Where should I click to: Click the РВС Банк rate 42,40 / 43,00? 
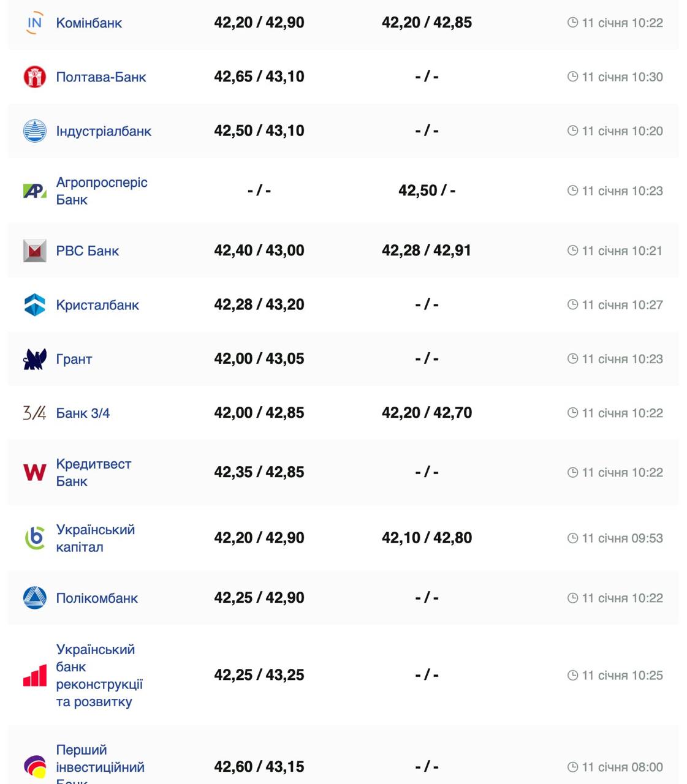coord(259,251)
